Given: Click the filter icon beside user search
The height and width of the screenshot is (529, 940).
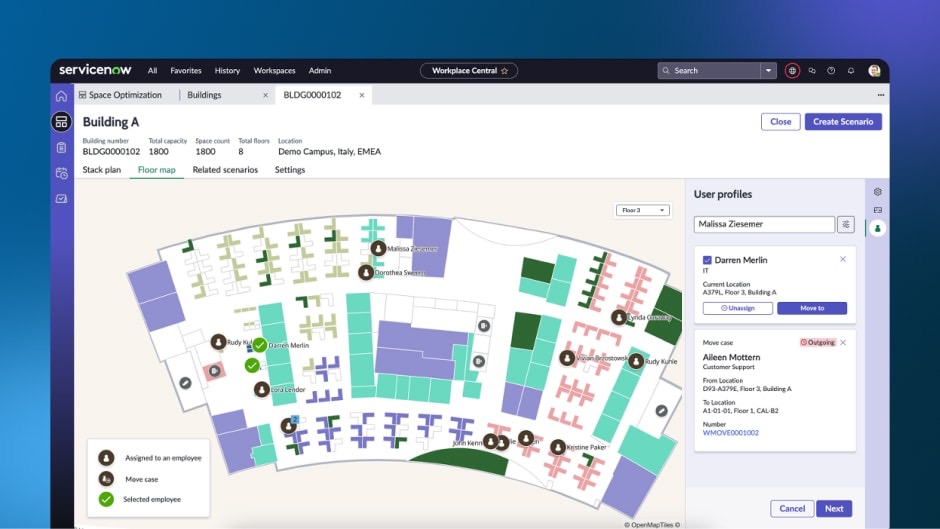Looking at the screenshot, I should [x=846, y=224].
